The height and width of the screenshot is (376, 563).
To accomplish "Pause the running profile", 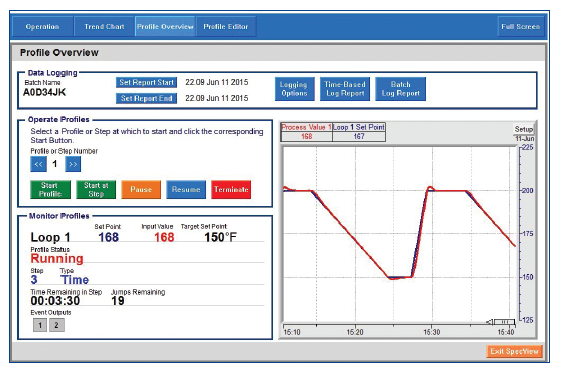I will coord(141,190).
